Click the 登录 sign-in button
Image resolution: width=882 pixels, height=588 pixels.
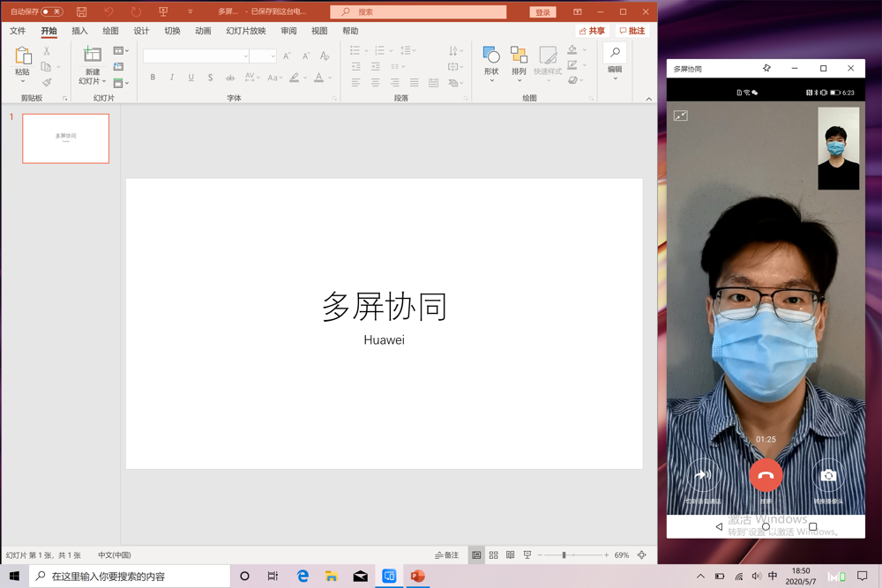pyautogui.click(x=542, y=12)
